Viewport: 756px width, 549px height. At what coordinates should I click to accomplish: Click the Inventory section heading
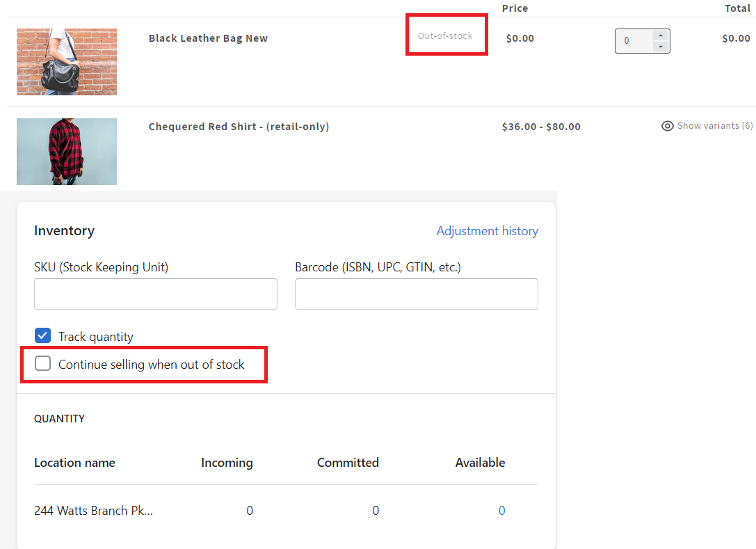click(x=64, y=230)
